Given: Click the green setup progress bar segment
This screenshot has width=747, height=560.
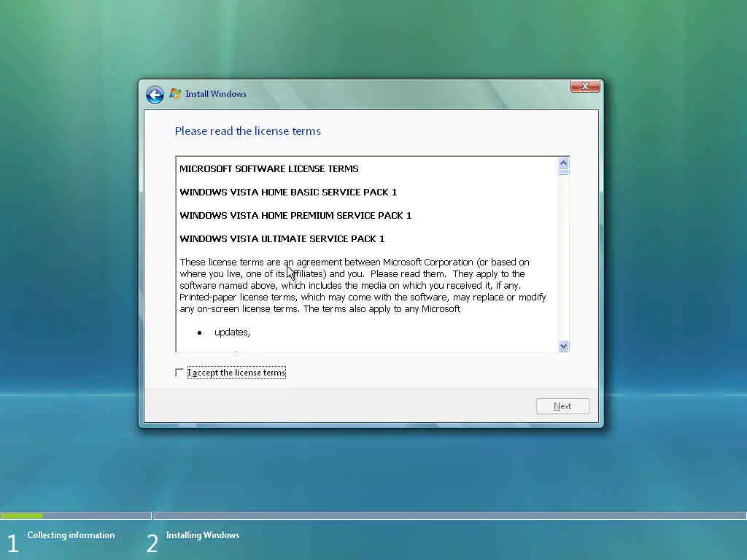Looking at the screenshot, I should (x=22, y=516).
